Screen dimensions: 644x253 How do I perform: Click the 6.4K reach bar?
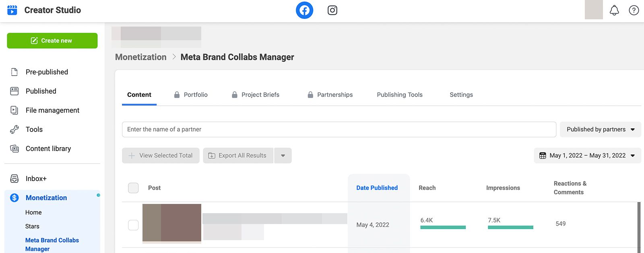(443, 227)
